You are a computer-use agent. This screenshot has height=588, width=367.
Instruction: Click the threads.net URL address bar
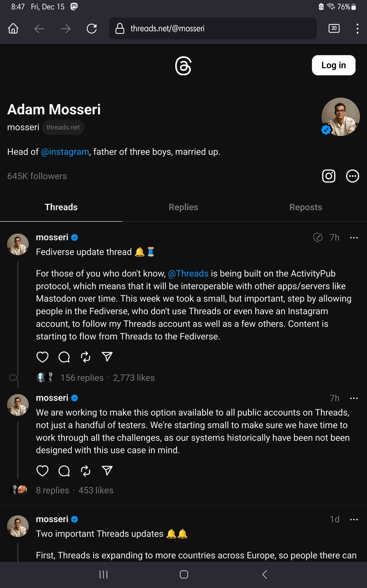(213, 29)
